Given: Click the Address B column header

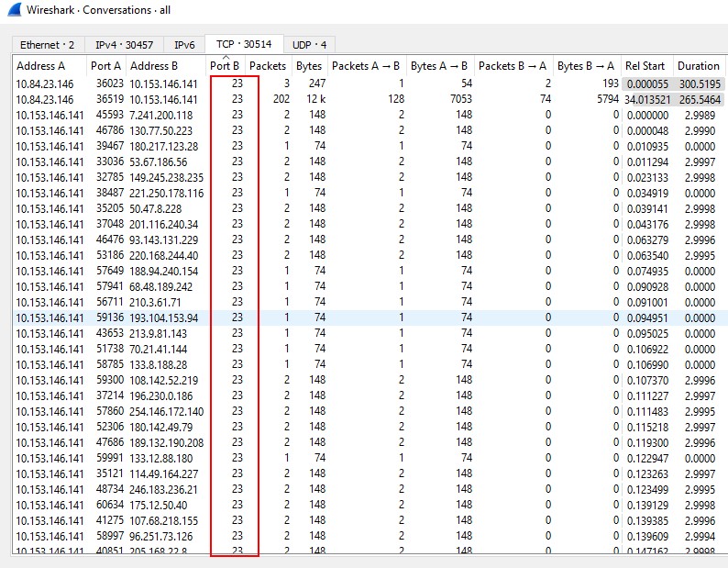Looking at the screenshot, I should pos(155,66).
